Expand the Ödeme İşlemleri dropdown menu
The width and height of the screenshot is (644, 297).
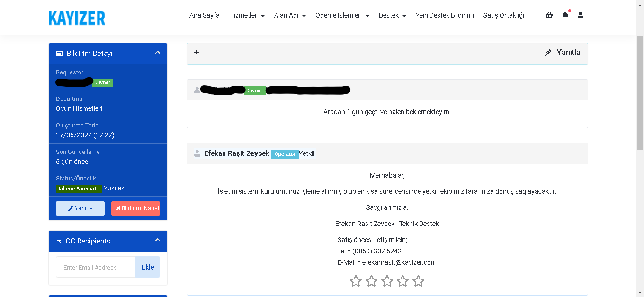pos(342,15)
